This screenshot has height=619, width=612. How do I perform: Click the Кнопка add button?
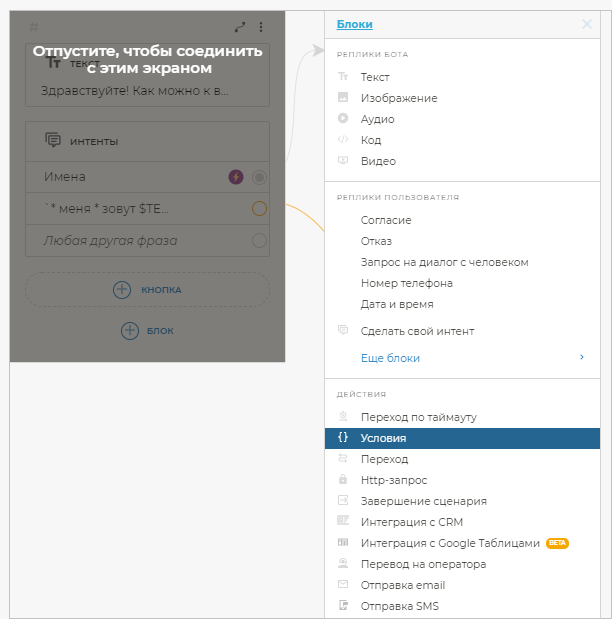[x=147, y=289]
